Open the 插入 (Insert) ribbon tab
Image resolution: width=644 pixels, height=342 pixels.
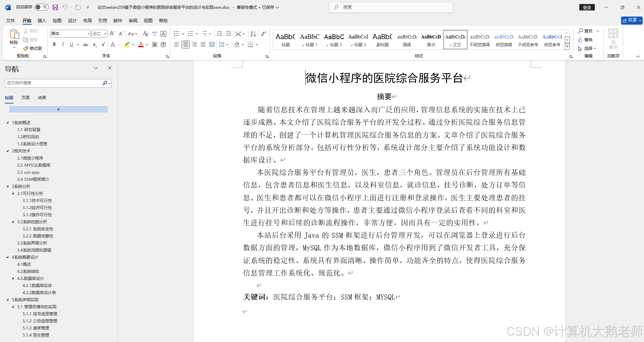(x=42, y=21)
